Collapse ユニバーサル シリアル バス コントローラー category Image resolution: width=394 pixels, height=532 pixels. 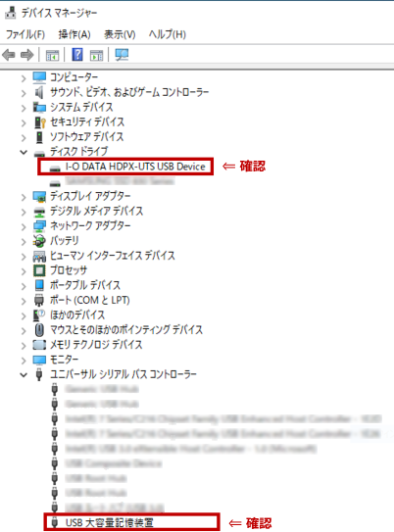pyautogui.click(x=24, y=375)
